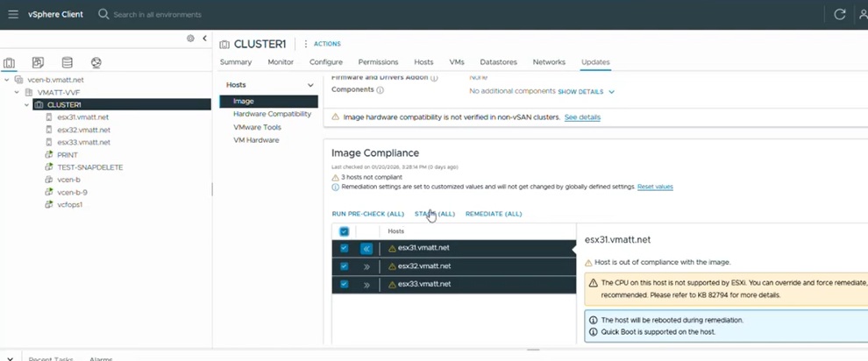Screen dimensions: 868x361
Task: Open the Configure tab
Action: [x=325, y=62]
